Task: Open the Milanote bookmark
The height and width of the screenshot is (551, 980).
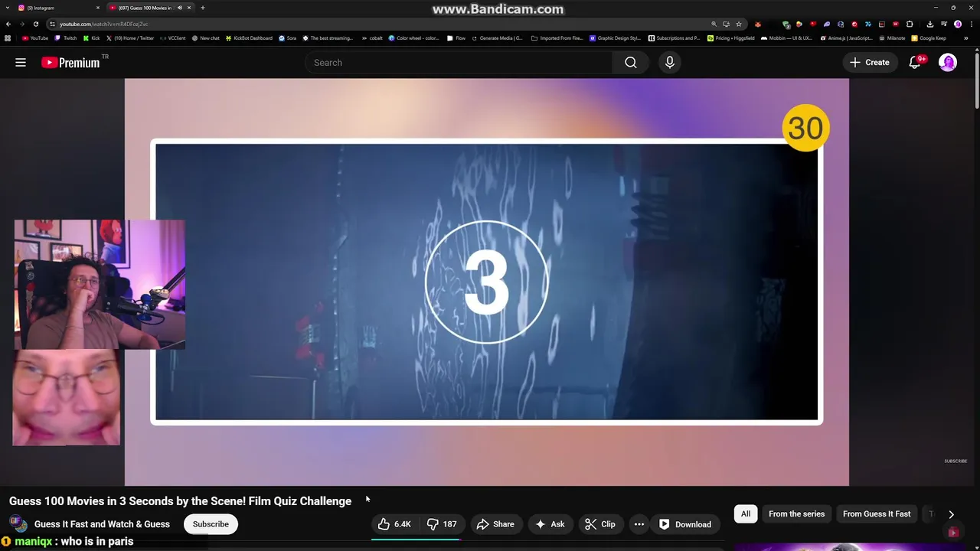Action: [x=892, y=37]
